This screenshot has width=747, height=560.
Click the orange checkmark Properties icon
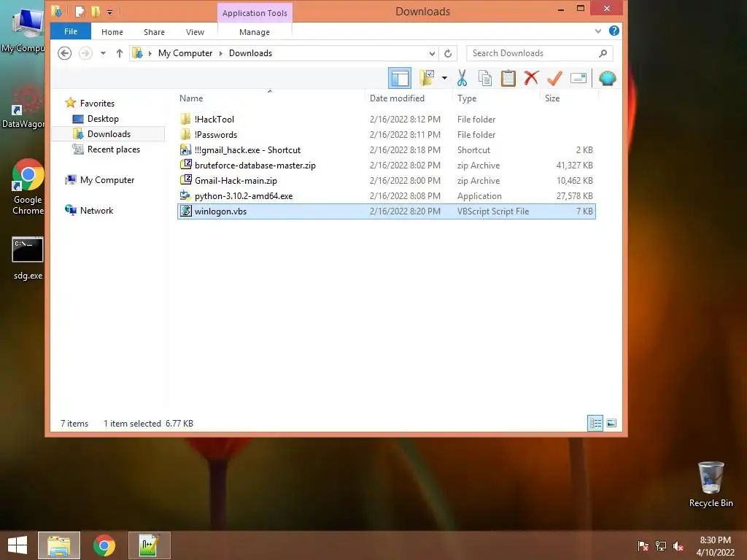coord(554,77)
